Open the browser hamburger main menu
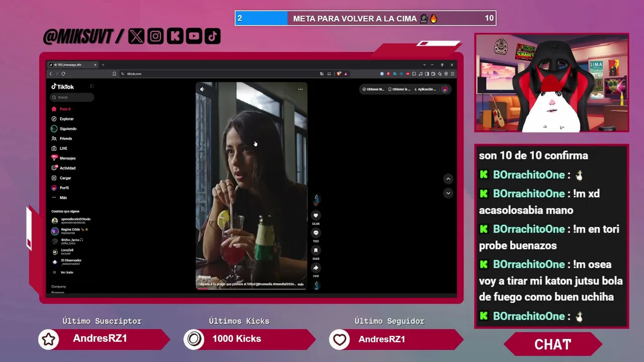 (x=453, y=74)
